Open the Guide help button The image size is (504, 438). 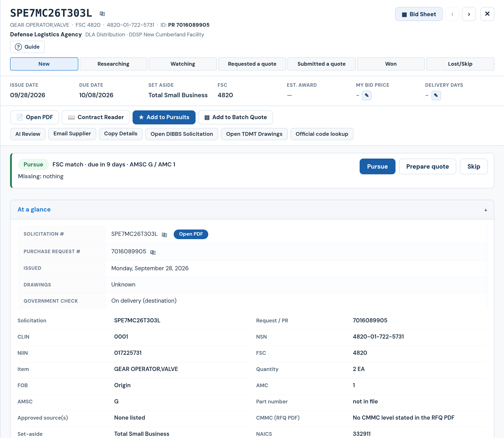coord(27,47)
